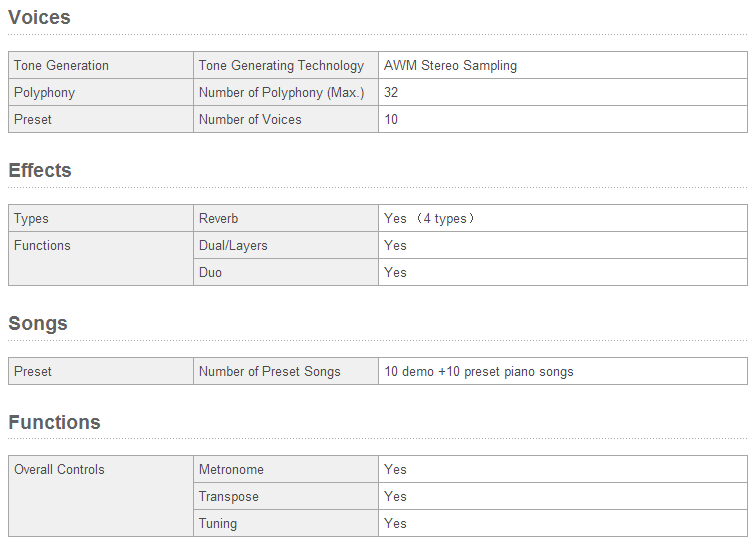The image size is (755, 550).
Task: Select the Reverb effect row
Action: click(218, 219)
